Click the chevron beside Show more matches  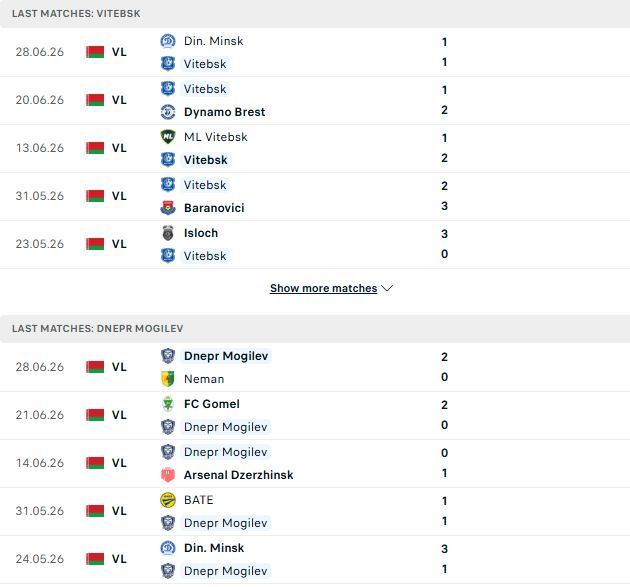[x=387, y=288]
